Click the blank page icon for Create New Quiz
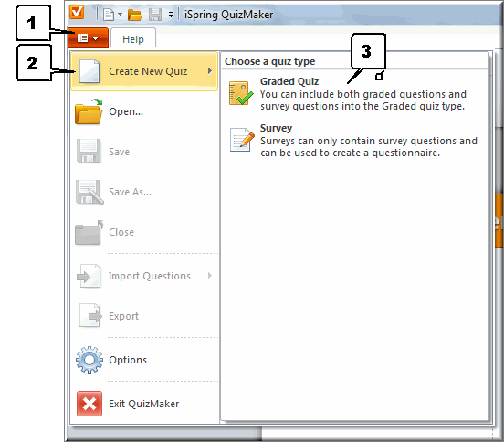The width and height of the screenshot is (504, 442). point(89,71)
